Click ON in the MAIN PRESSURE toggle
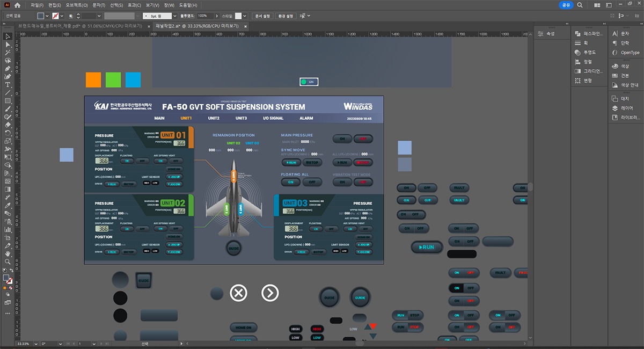Screen dimensions: 644x349 [x=342, y=139]
